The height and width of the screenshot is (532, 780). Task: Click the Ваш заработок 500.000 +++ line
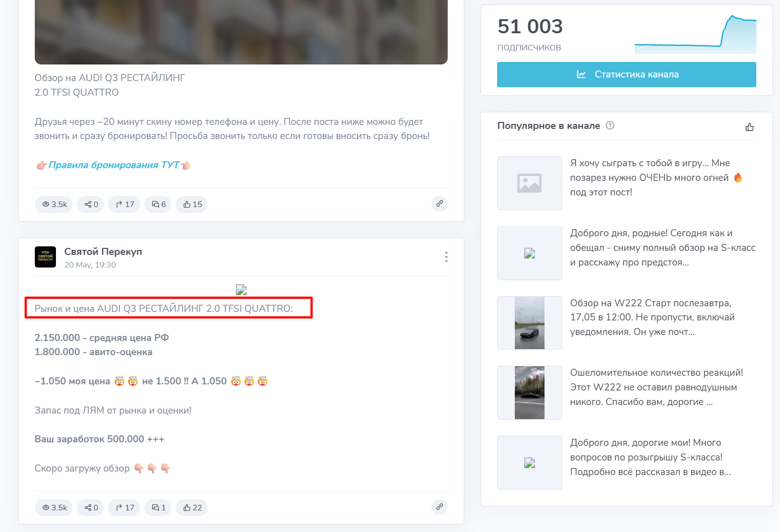tap(99, 439)
